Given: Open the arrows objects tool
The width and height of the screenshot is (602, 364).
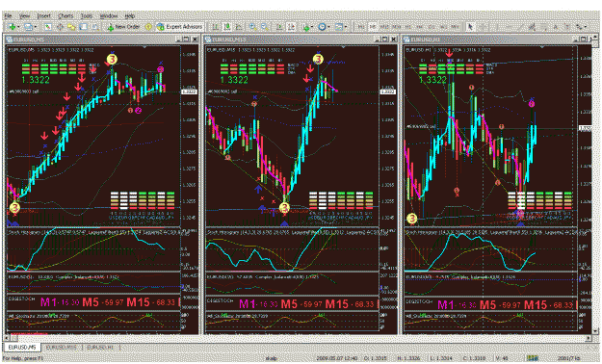Looking at the screenshot, I should pyautogui.click(x=578, y=27).
